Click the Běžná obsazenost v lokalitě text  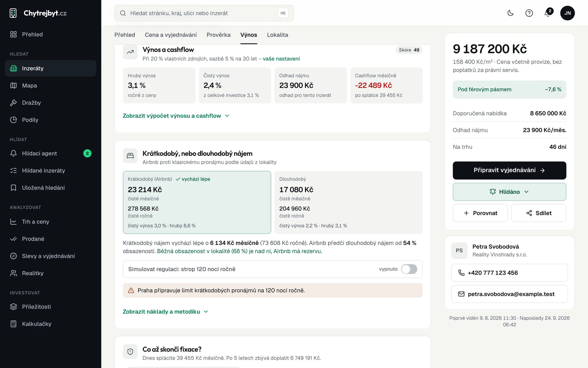[239, 251]
